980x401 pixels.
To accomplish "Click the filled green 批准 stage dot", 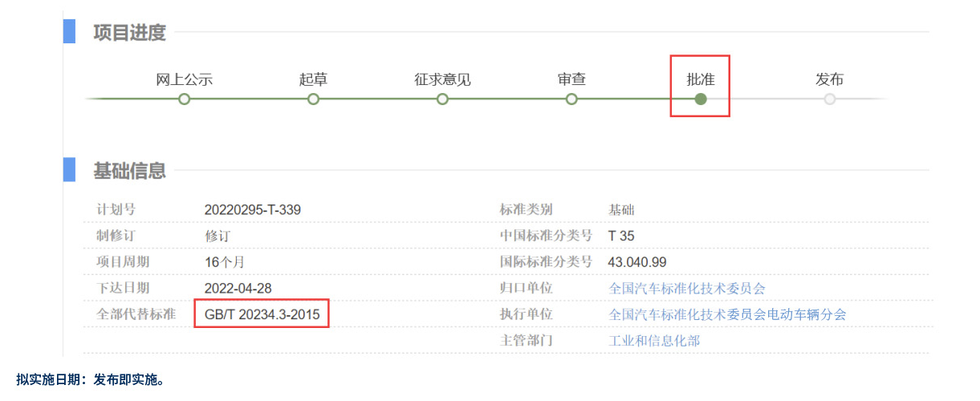I will (701, 99).
